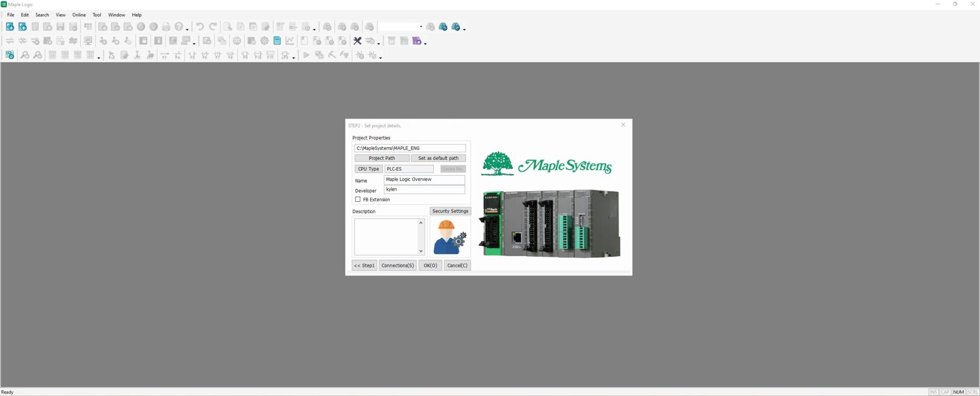The height and width of the screenshot is (396, 980).
Task: Open dropdown arrow after blue PLC icons
Action: pos(464,29)
